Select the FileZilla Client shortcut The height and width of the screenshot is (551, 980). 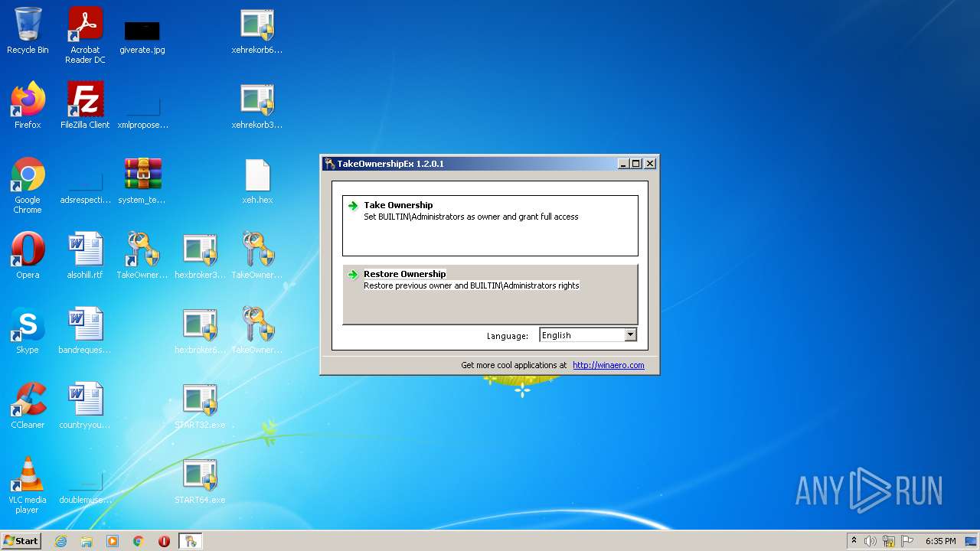coord(85,106)
